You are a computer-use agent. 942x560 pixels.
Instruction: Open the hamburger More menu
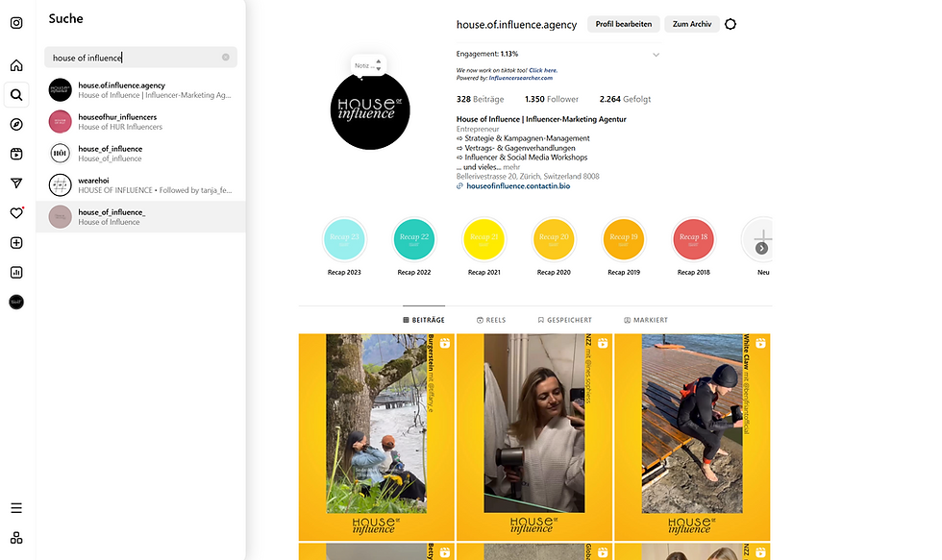[x=16, y=508]
